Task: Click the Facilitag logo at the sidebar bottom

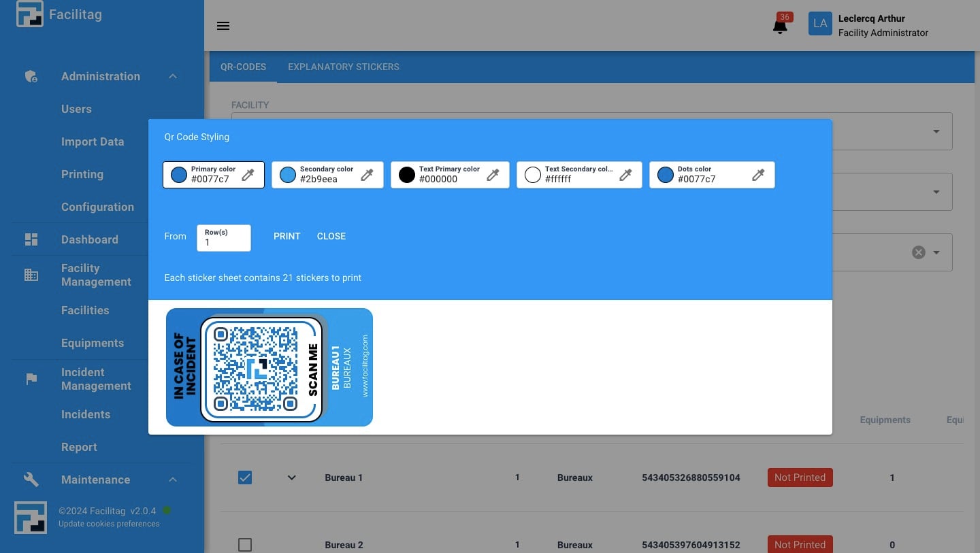Action: click(x=31, y=518)
